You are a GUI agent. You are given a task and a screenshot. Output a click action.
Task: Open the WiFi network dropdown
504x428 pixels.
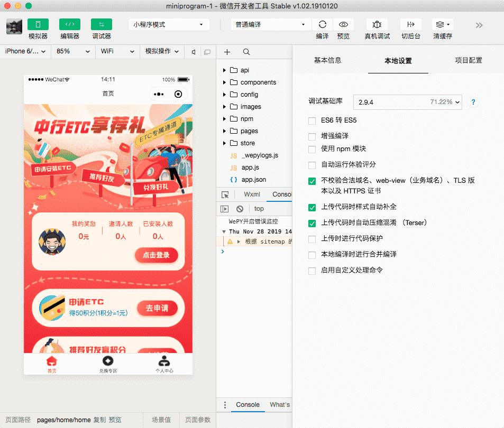point(117,51)
